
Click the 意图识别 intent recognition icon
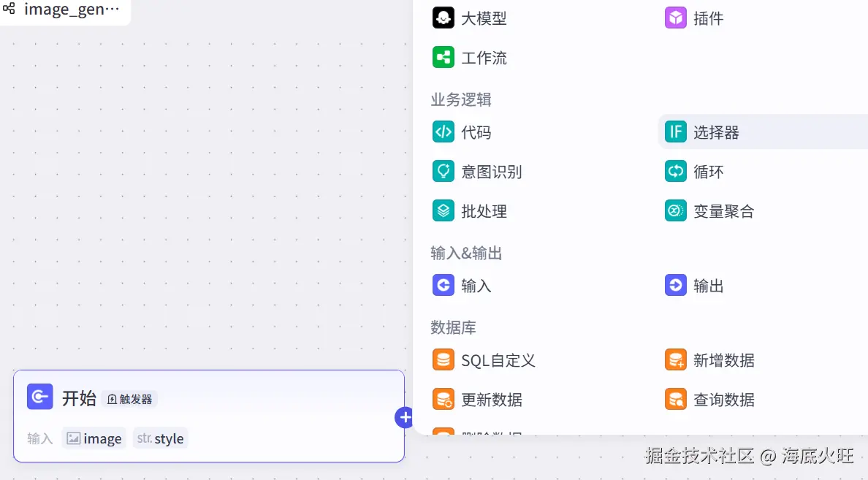[x=443, y=171]
